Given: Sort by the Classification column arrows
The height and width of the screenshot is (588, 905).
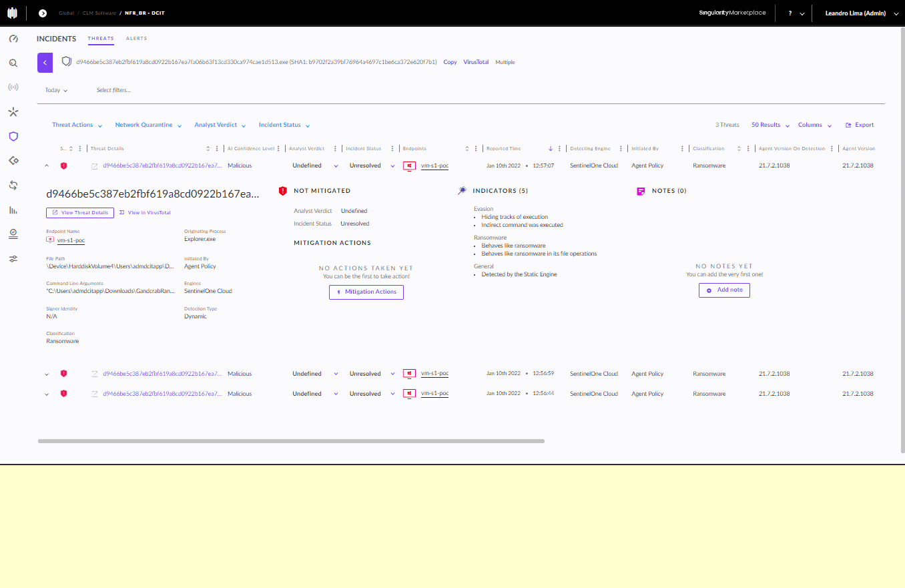Looking at the screenshot, I should (x=740, y=149).
